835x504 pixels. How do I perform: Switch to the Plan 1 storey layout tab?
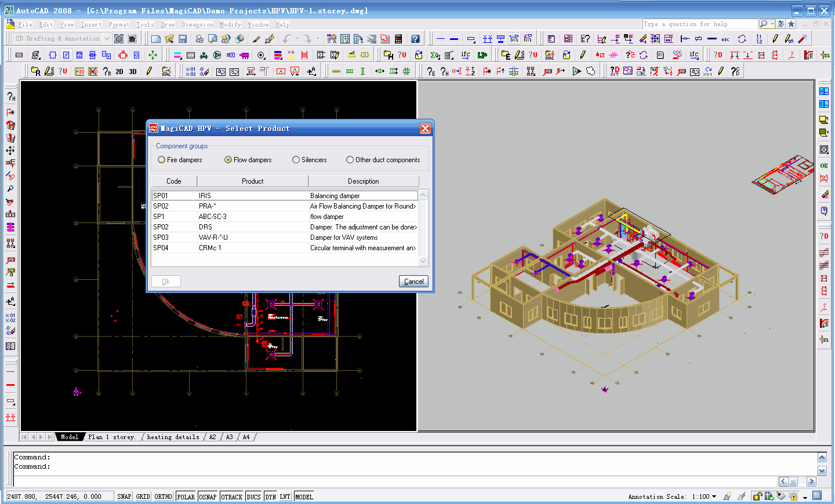coord(112,437)
